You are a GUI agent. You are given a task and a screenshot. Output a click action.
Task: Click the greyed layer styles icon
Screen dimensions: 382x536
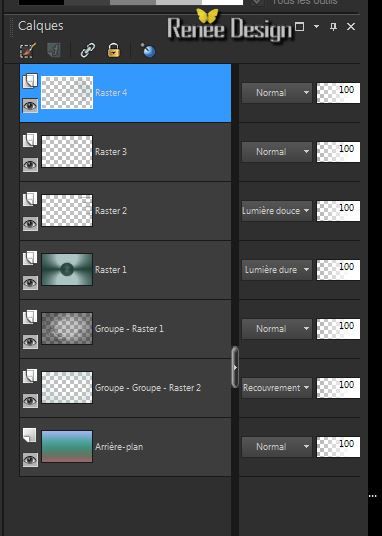point(54,51)
